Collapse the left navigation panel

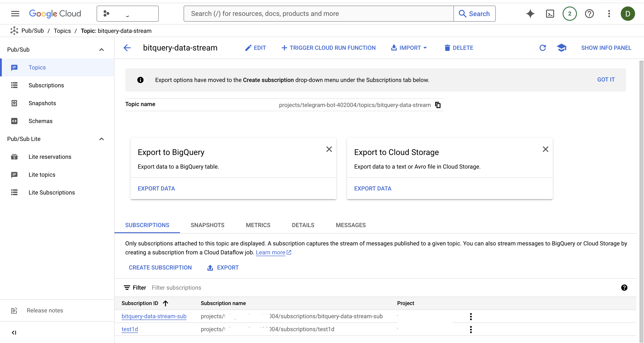pos(14,333)
